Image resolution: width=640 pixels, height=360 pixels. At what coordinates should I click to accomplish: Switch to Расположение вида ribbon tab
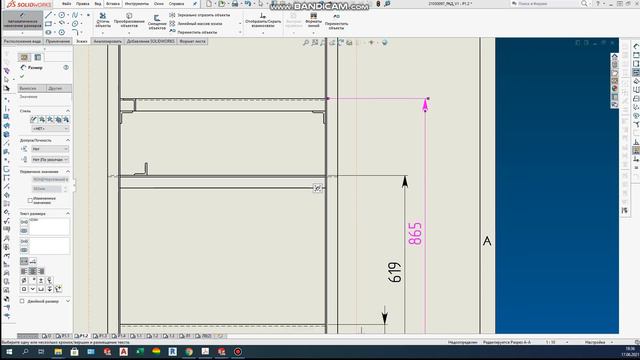point(22,41)
